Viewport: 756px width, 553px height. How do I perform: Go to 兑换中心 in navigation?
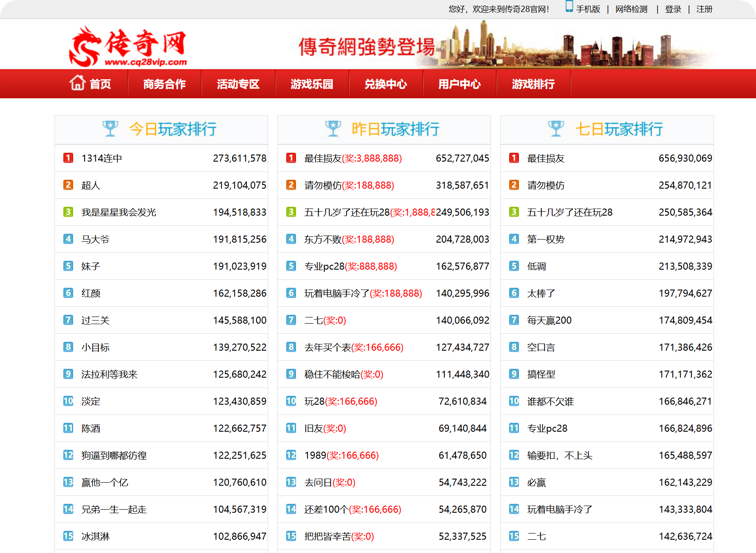(x=386, y=84)
